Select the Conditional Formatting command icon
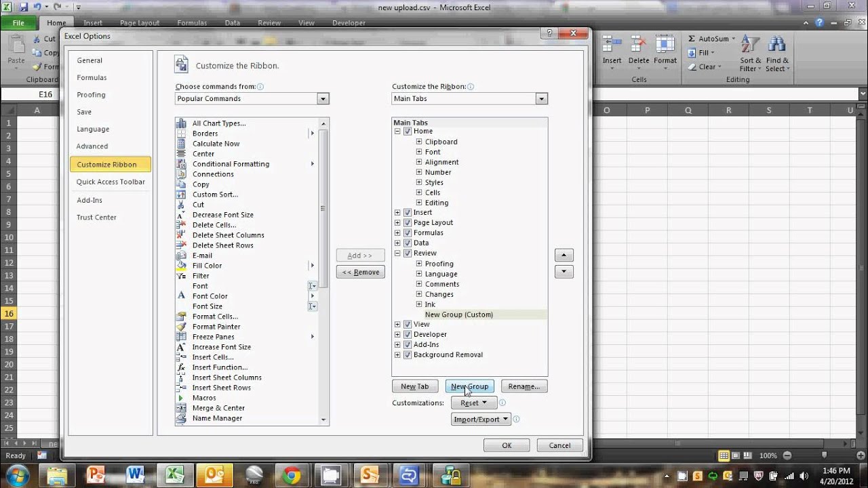 click(x=181, y=164)
